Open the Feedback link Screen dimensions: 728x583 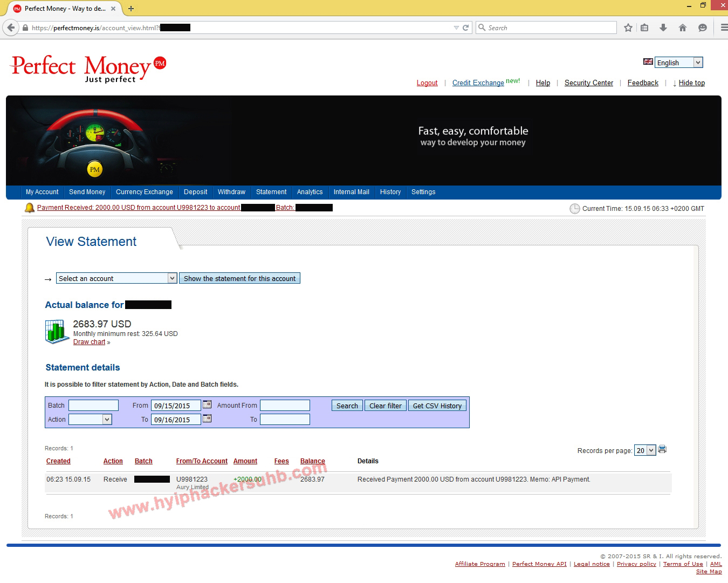pos(643,83)
